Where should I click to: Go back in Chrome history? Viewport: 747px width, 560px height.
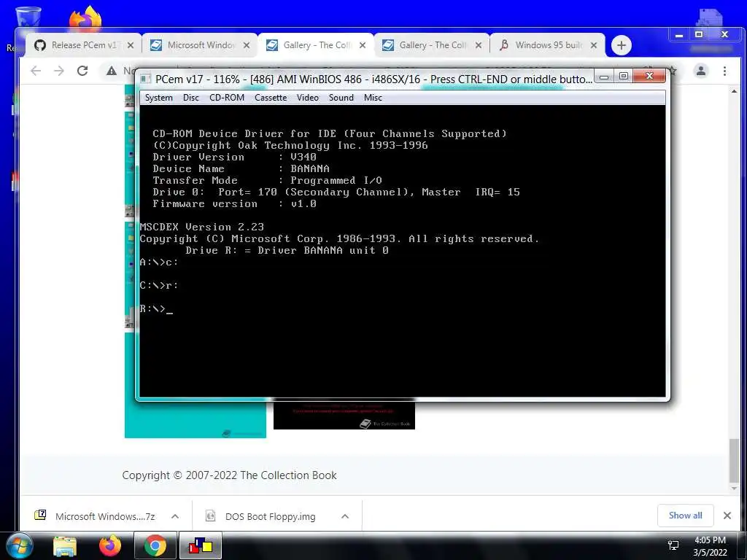point(36,71)
